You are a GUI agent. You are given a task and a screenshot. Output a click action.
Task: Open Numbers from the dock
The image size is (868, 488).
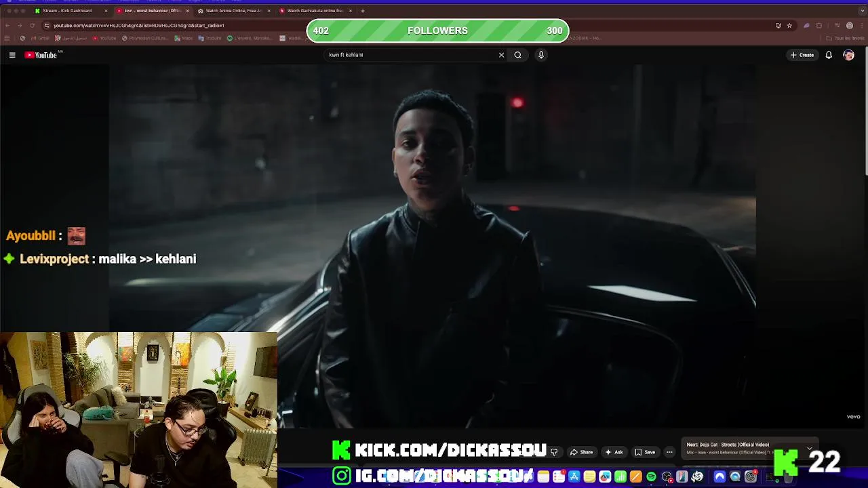pos(620,476)
